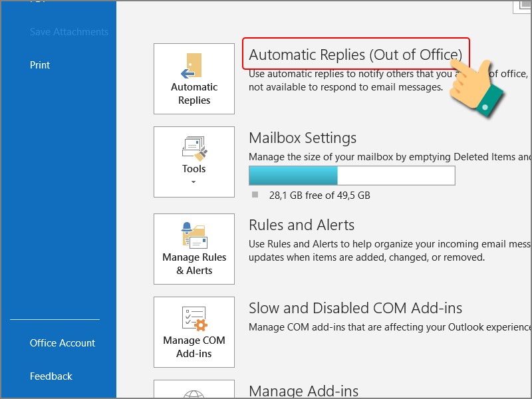The image size is (532, 399).
Task: Select Print in the left sidebar
Action: (x=40, y=65)
